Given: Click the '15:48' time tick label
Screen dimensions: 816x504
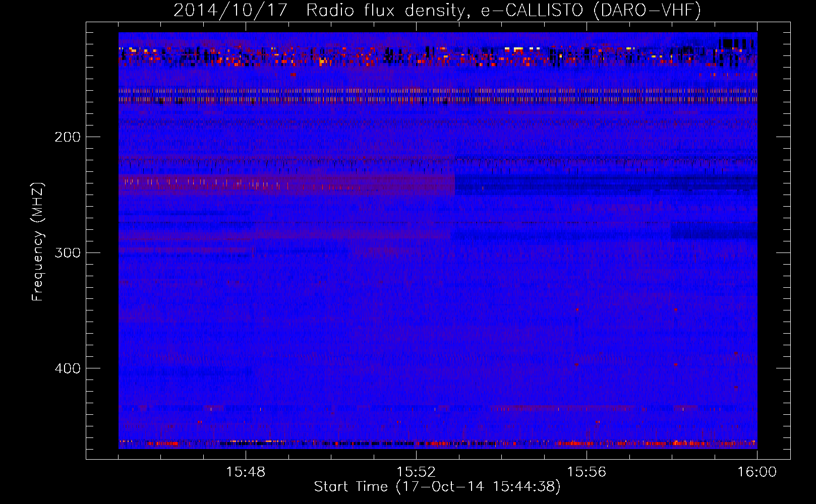Looking at the screenshot, I should [246, 472].
